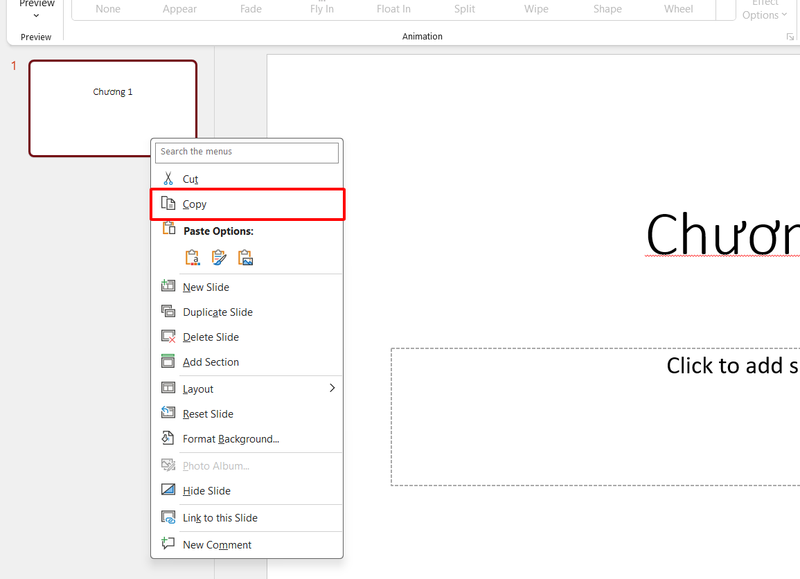Screen dimensions: 800x579
Task: Apply the Fade animation effect
Action: click(251, 9)
